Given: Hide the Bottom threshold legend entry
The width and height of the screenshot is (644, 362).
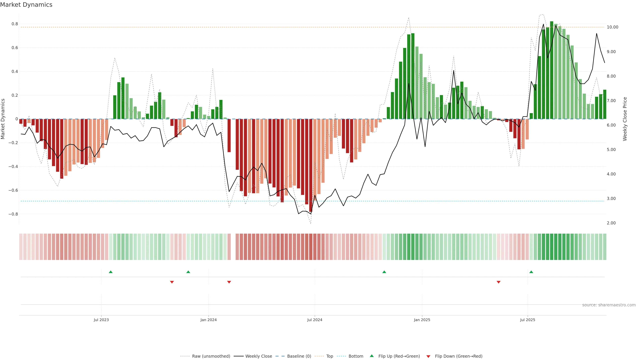Looking at the screenshot, I should [356, 356].
